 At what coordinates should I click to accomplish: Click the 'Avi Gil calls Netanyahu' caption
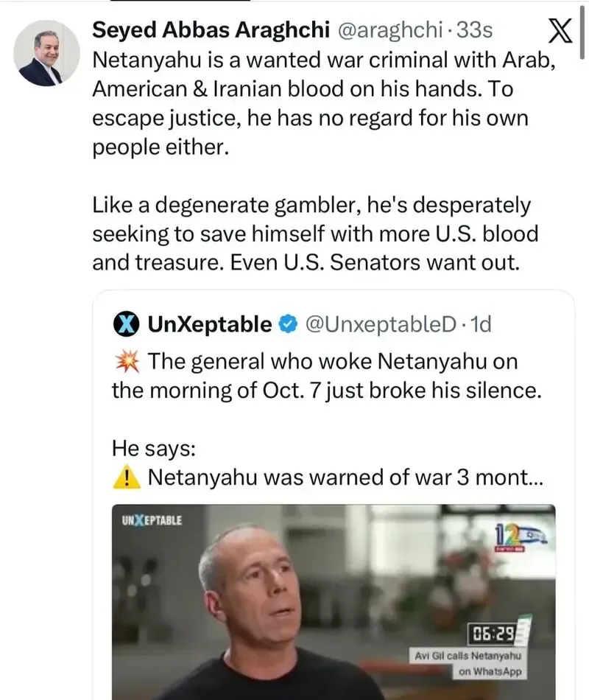pyautogui.click(x=468, y=656)
